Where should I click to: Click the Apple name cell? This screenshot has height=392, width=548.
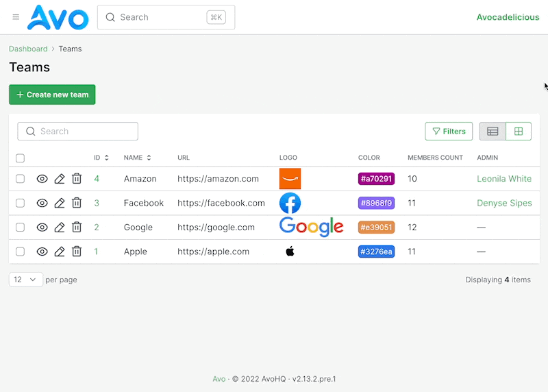point(135,252)
